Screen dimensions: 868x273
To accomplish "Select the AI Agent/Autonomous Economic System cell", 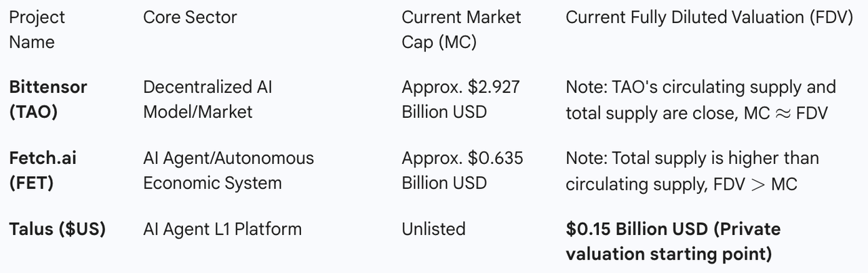I will (228, 171).
